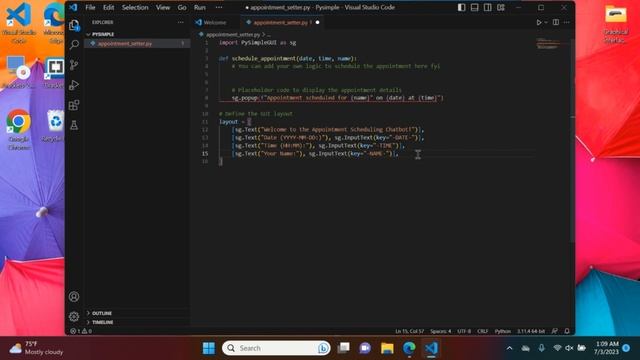Viewport: 640px width, 360px height.
Task: Open the Source Control view
Action: tap(74, 64)
